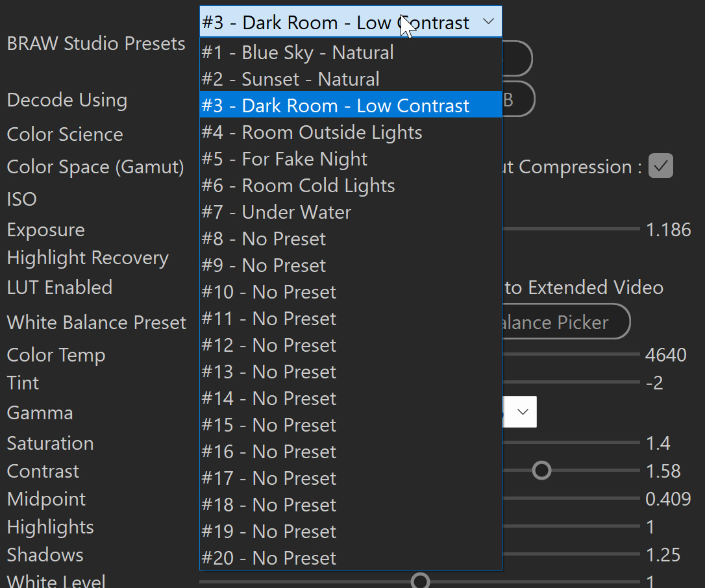
Task: Click the Contrast slider handle at 1.58
Action: tap(543, 470)
